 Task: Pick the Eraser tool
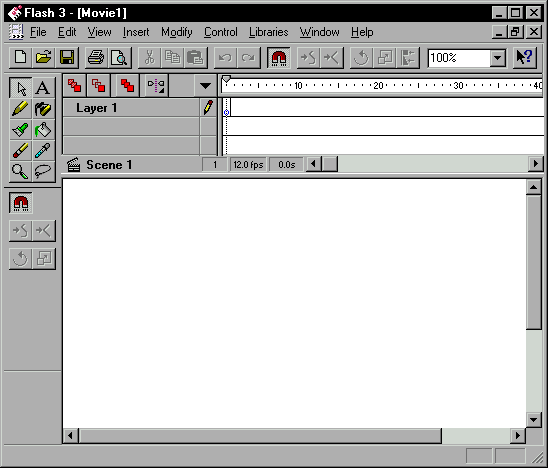click(20, 151)
